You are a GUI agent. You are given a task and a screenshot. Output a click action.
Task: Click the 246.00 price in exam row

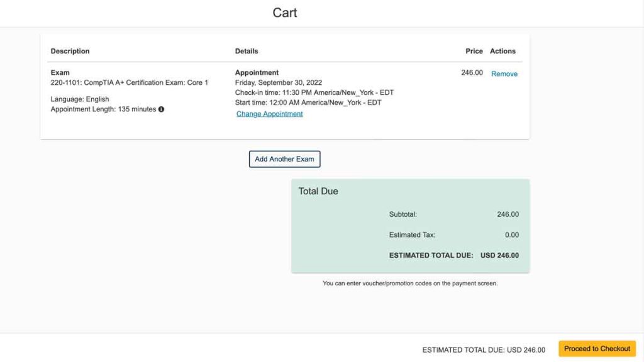[x=472, y=73]
